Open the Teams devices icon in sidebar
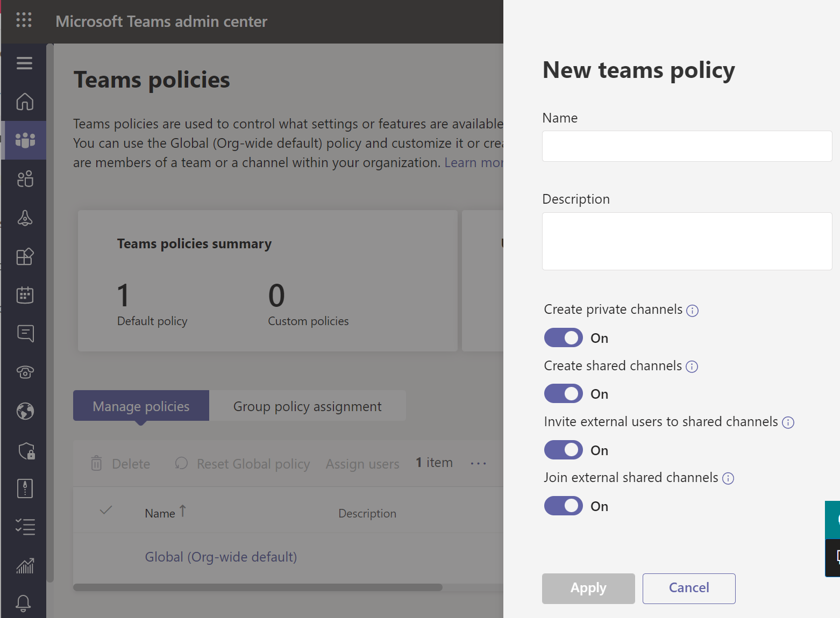The height and width of the screenshot is (618, 840). [x=25, y=218]
